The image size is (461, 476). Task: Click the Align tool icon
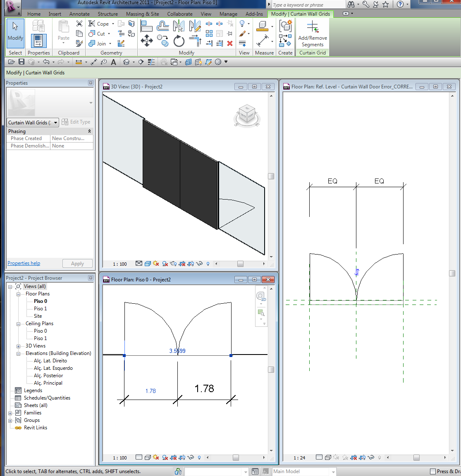pos(146,26)
